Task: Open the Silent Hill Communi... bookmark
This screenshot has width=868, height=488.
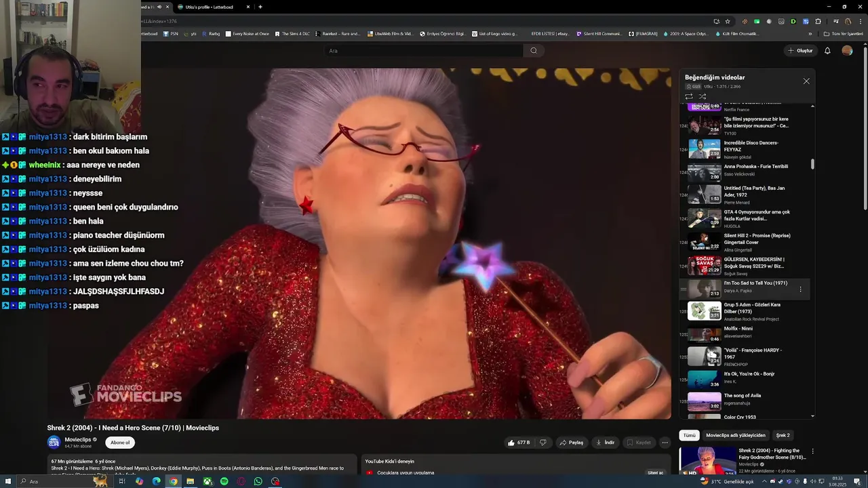Action: click(599, 33)
